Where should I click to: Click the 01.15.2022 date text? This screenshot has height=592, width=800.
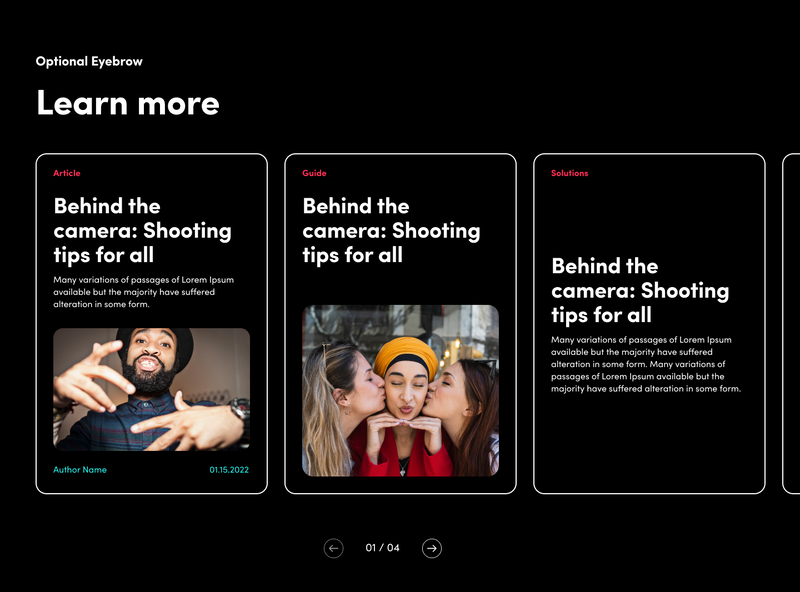coord(229,470)
